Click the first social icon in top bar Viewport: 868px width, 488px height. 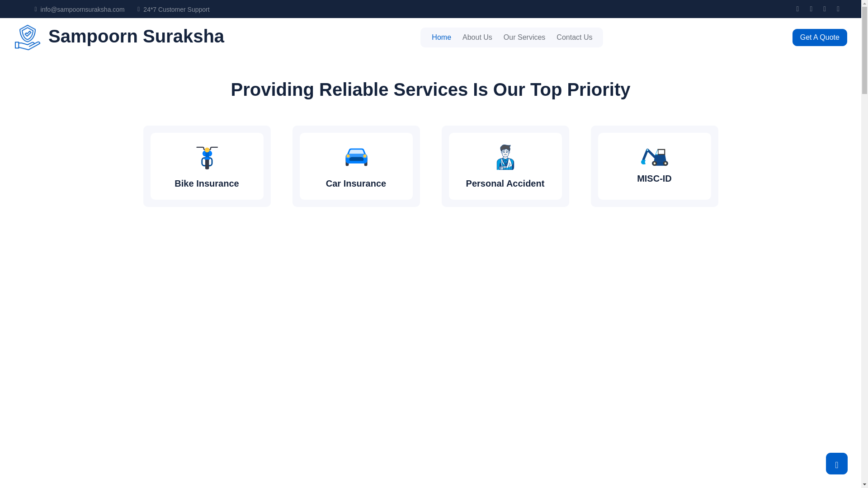pyautogui.click(x=797, y=9)
